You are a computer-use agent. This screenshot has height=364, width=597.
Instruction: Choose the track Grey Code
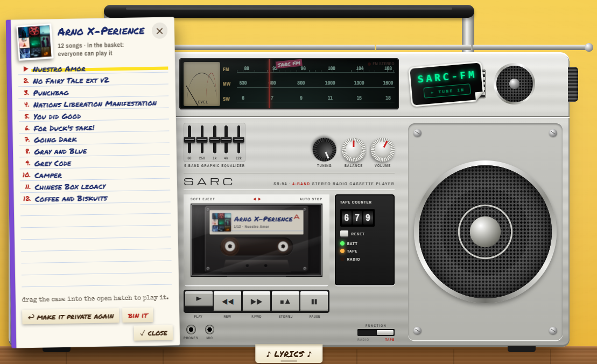[95, 163]
